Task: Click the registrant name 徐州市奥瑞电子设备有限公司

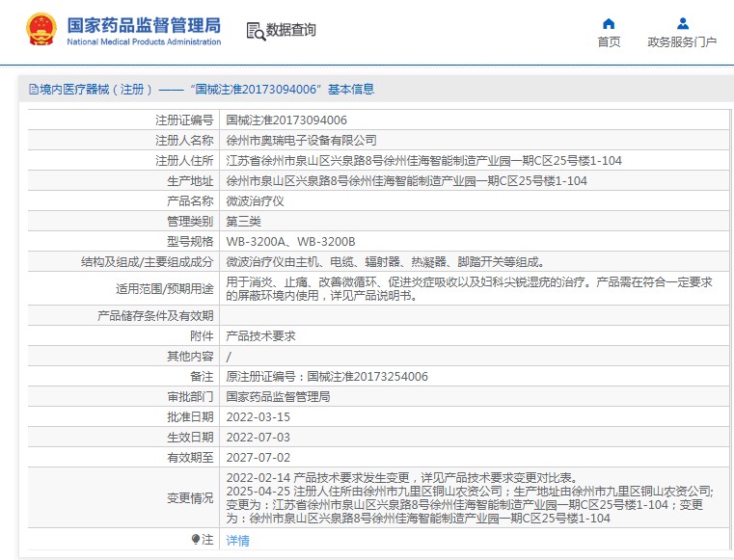Action: pos(301,141)
